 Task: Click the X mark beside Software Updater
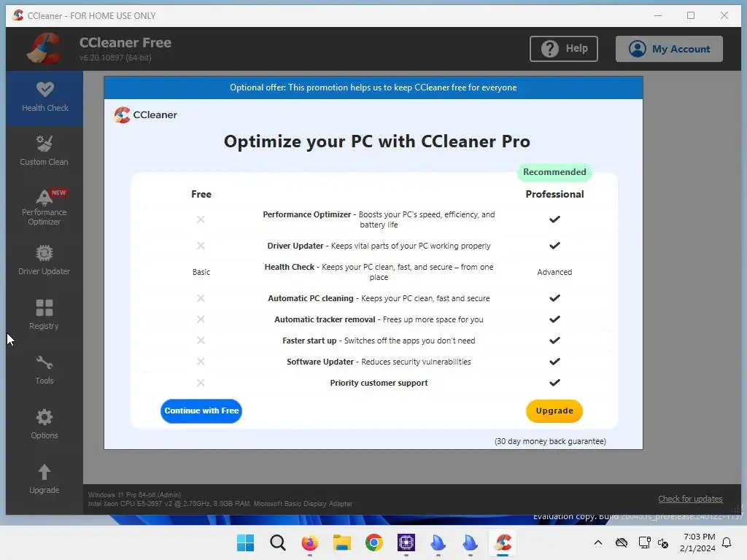coord(201,362)
